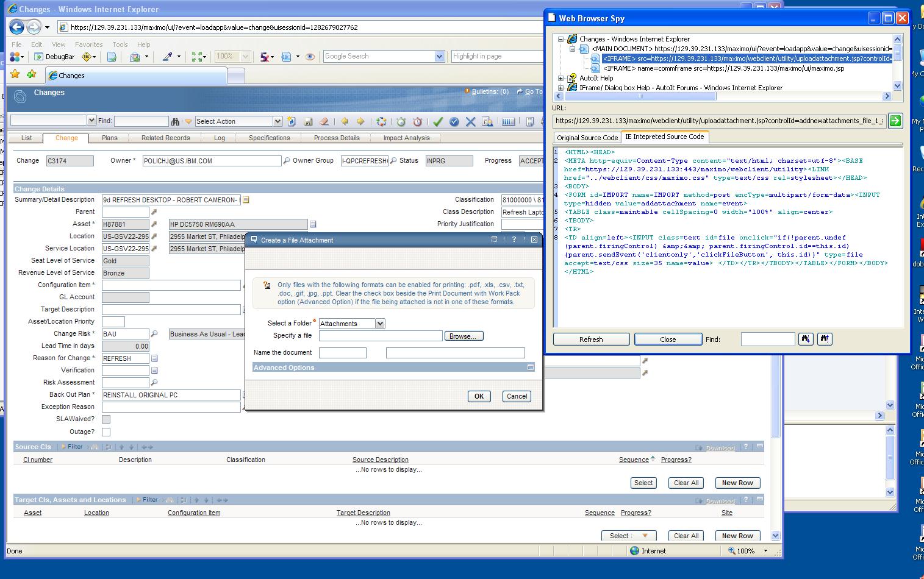The image size is (924, 579).
Task: Open the IE Favorites menu
Action: click(x=88, y=44)
